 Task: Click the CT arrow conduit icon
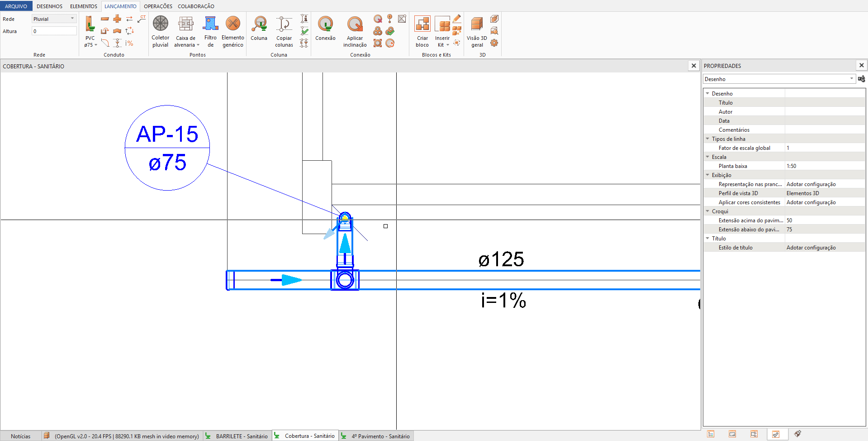point(142,19)
